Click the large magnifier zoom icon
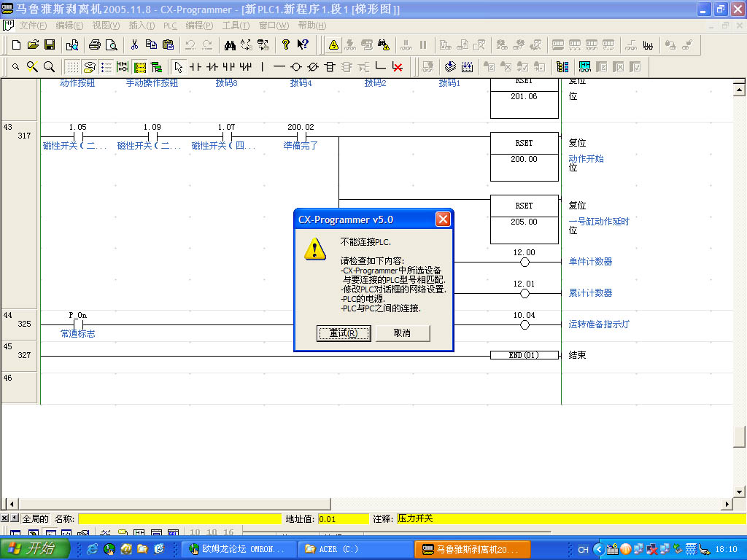Viewport: 747px width, 560px height. click(x=49, y=66)
